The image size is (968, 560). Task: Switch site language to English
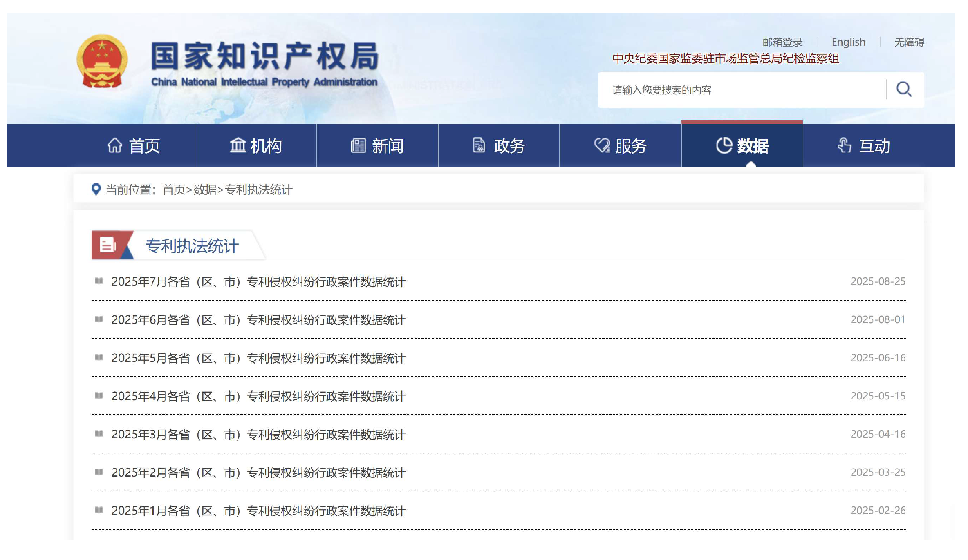[x=848, y=42]
